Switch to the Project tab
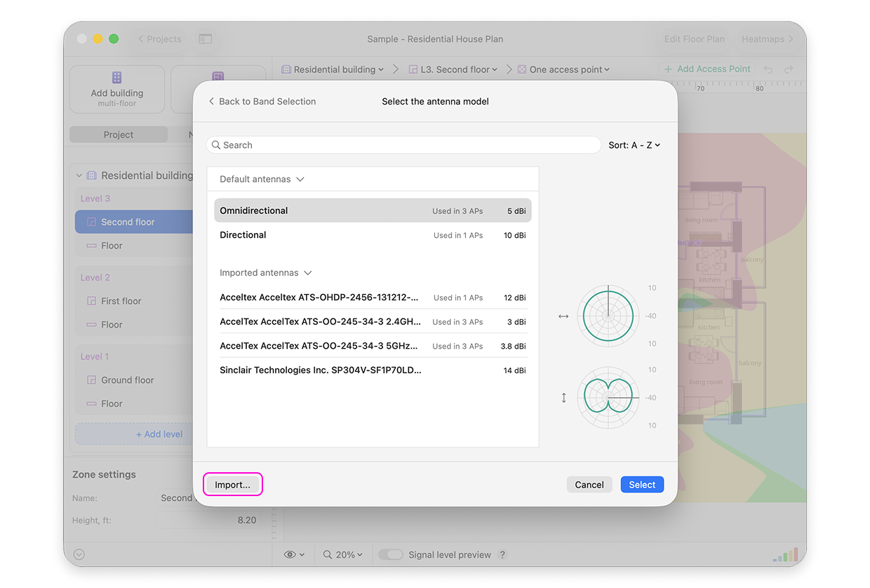The image size is (870, 588). (x=119, y=135)
